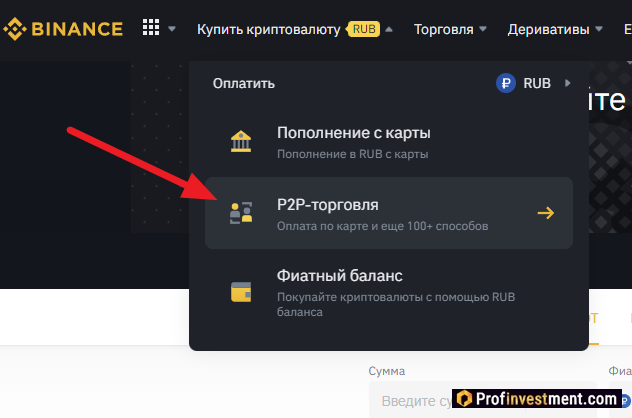The width and height of the screenshot is (632, 418).
Task: Expand currency list arrow beside RUB
Action: (x=568, y=83)
